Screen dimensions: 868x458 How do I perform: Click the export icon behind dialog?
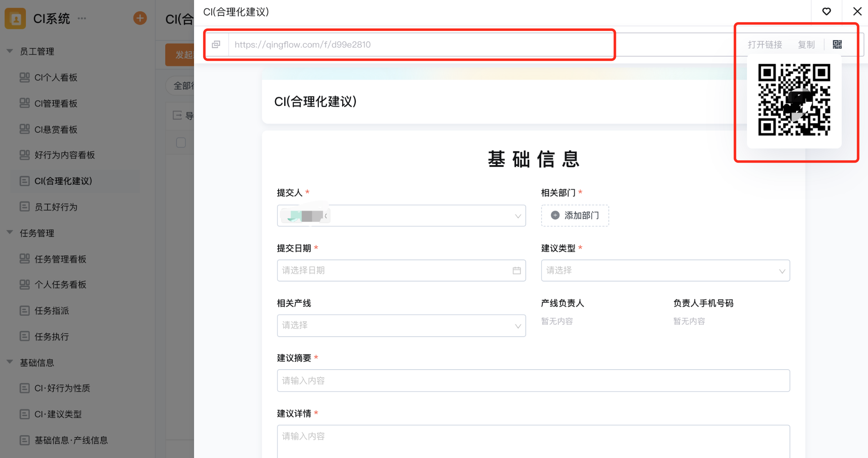tap(177, 115)
